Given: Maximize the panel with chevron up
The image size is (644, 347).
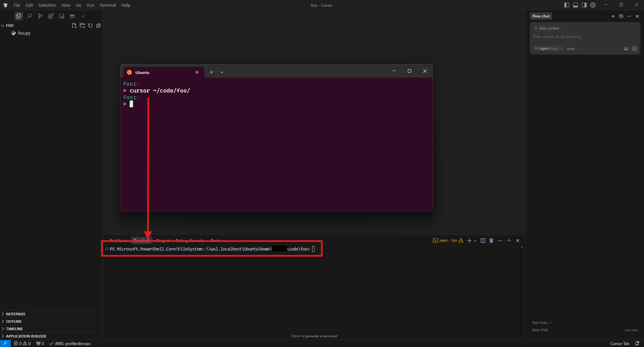Looking at the screenshot, I should click(509, 240).
